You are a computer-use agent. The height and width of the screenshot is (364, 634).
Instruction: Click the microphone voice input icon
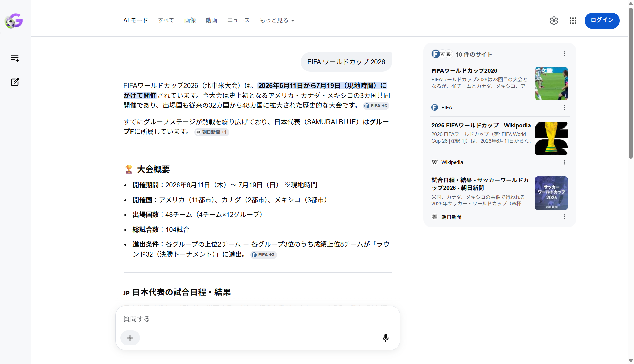[x=386, y=338]
